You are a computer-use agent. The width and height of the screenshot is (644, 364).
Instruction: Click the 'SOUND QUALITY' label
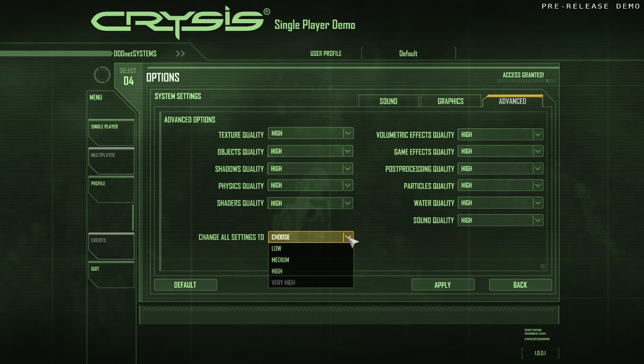pos(434,220)
